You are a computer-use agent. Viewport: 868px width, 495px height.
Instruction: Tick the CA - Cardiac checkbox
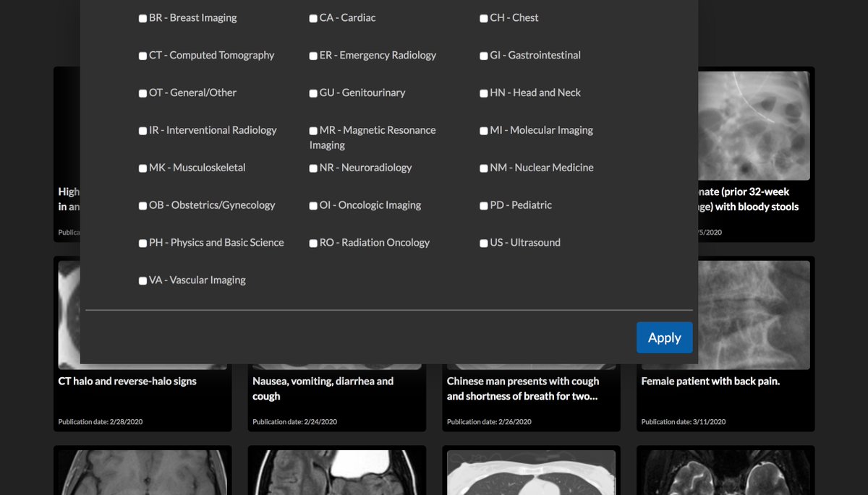click(313, 18)
